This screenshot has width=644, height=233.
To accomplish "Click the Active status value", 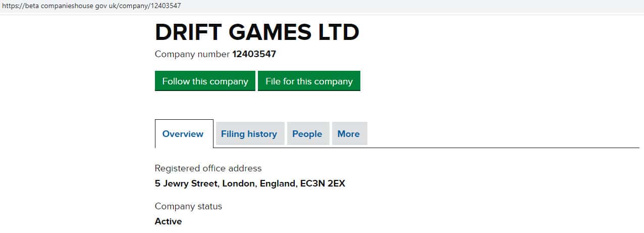I will (168, 221).
